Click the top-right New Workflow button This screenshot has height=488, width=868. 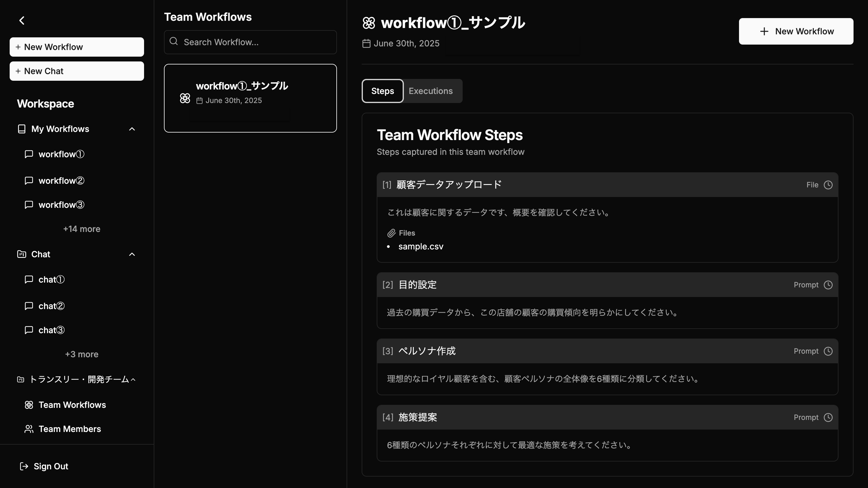pos(796,31)
